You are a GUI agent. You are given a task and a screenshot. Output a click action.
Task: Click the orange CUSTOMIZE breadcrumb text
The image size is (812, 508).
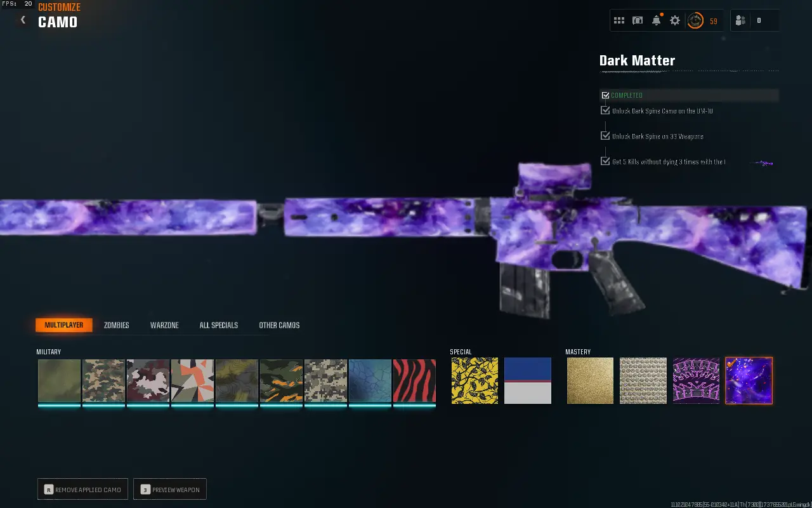point(60,8)
